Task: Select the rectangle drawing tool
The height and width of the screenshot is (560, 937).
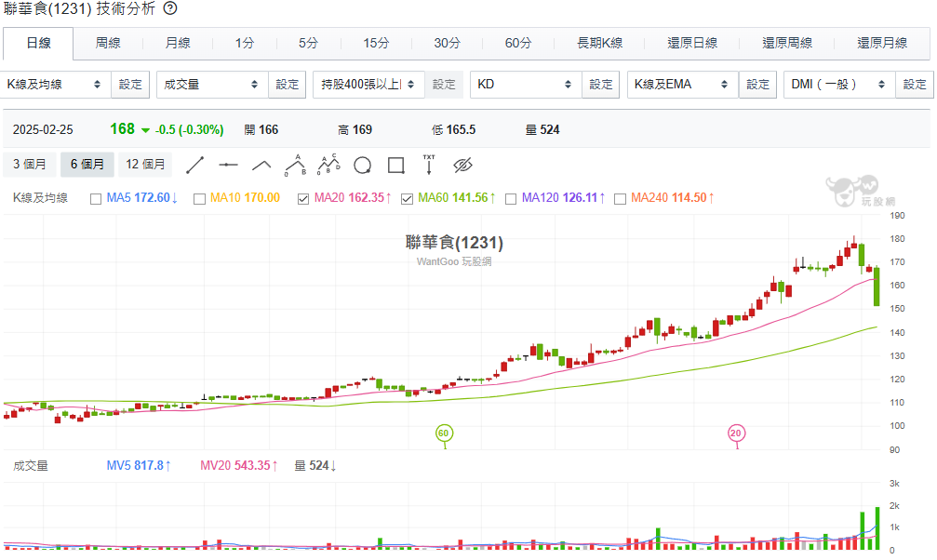Action: [x=395, y=165]
